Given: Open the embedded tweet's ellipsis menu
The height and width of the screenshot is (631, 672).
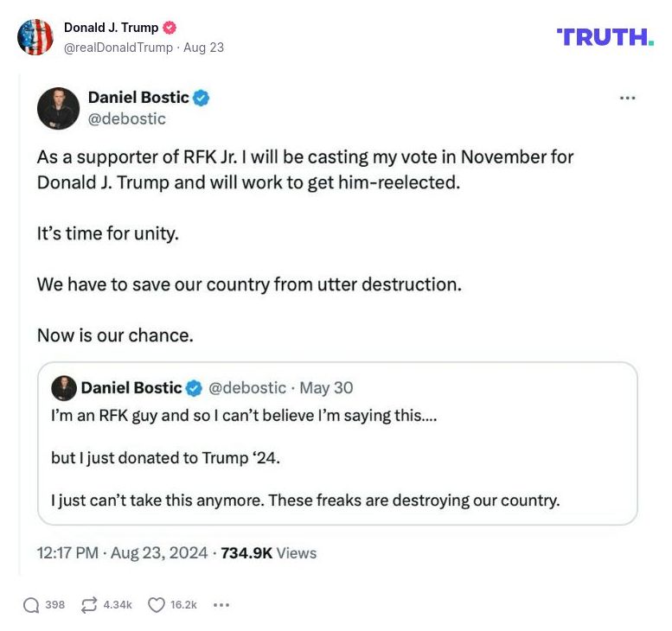Looking at the screenshot, I should coord(628,99).
